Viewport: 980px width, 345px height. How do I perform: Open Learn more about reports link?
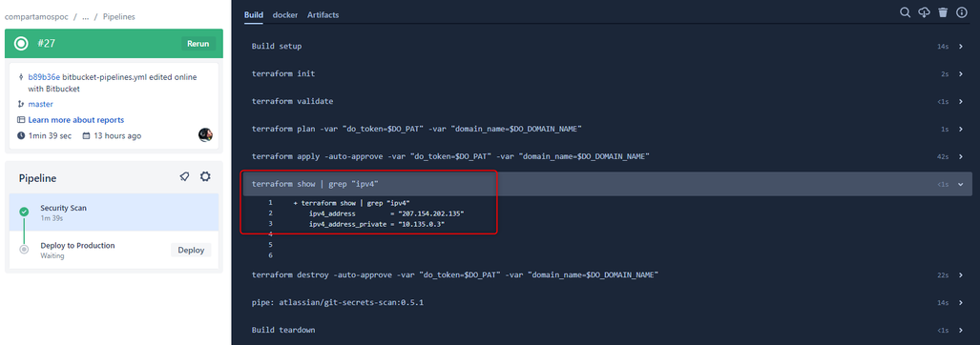(x=75, y=120)
